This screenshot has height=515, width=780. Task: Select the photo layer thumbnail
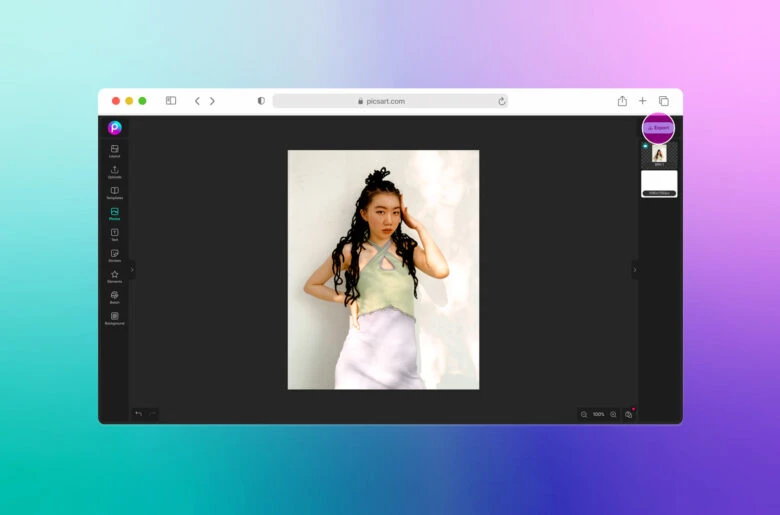tap(659, 154)
